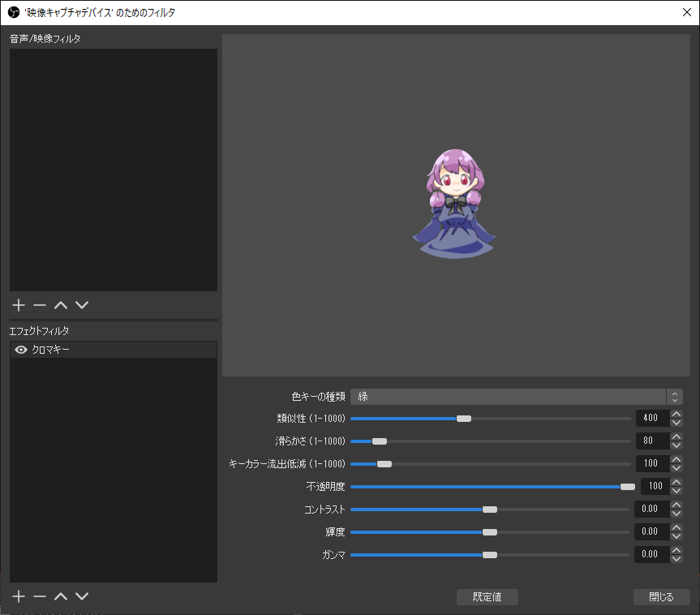Click the 不透明度 slider handle

pyautogui.click(x=628, y=487)
